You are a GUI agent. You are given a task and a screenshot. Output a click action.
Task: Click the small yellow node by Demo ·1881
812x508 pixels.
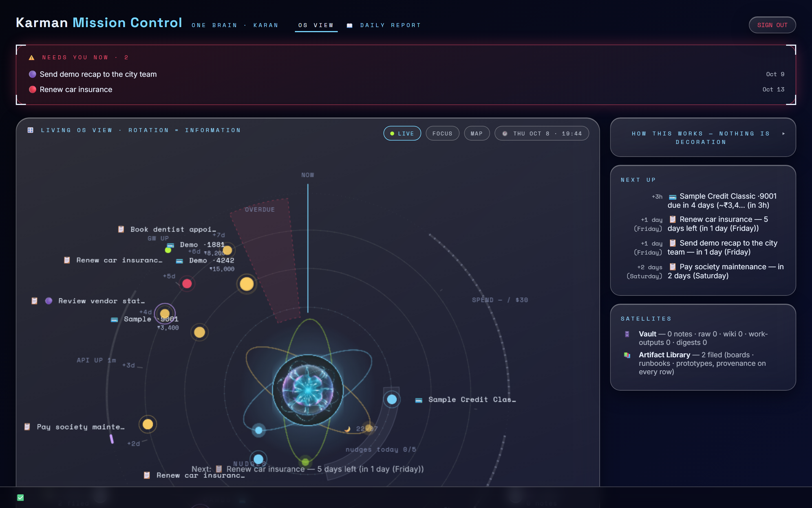228,250
